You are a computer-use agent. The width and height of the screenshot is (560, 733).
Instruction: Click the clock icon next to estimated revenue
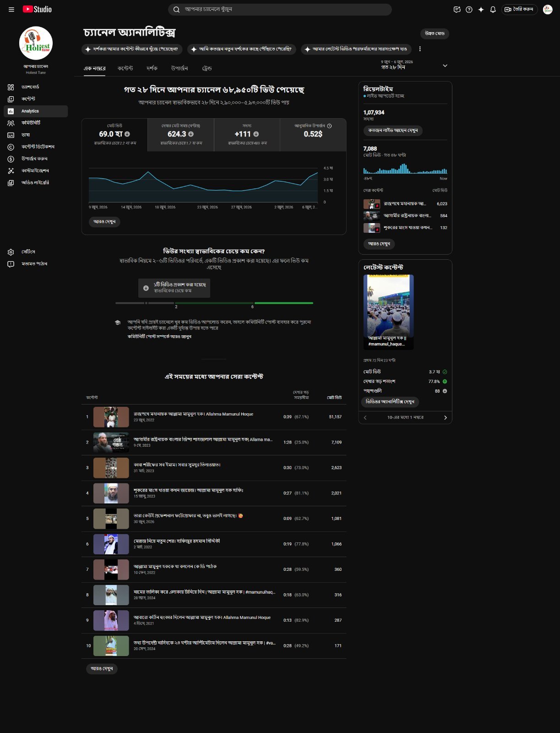(x=329, y=126)
